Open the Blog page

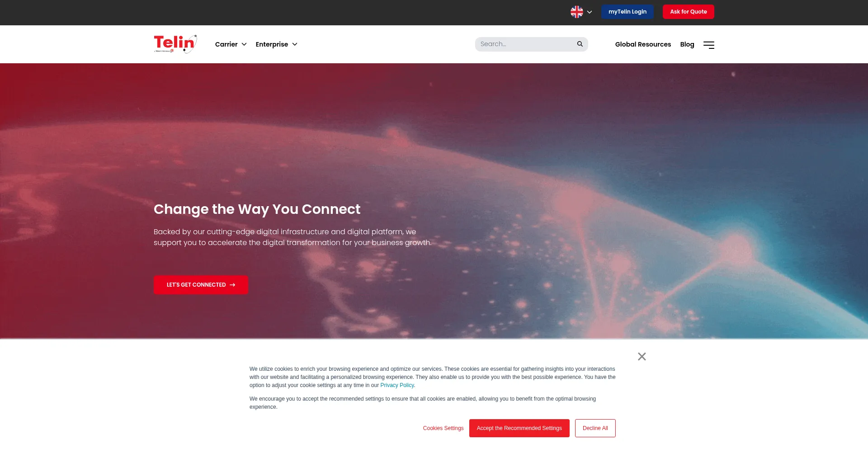coord(687,44)
